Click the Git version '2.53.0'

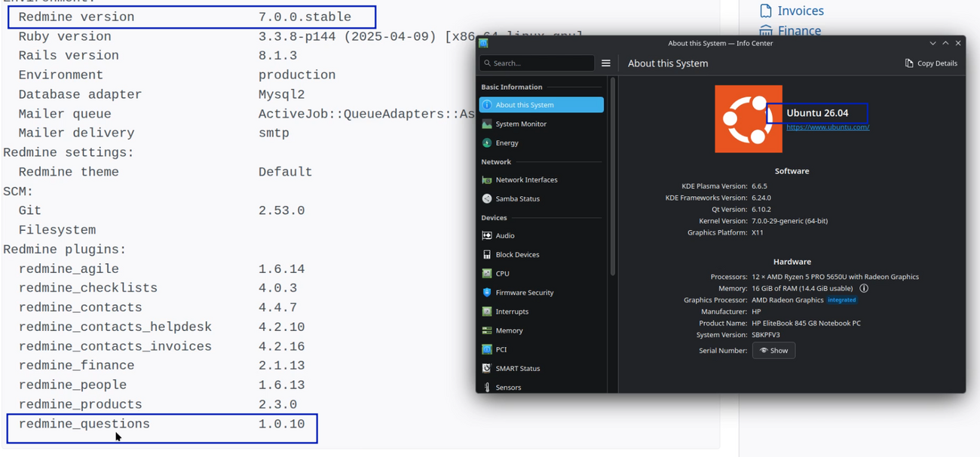click(x=281, y=210)
